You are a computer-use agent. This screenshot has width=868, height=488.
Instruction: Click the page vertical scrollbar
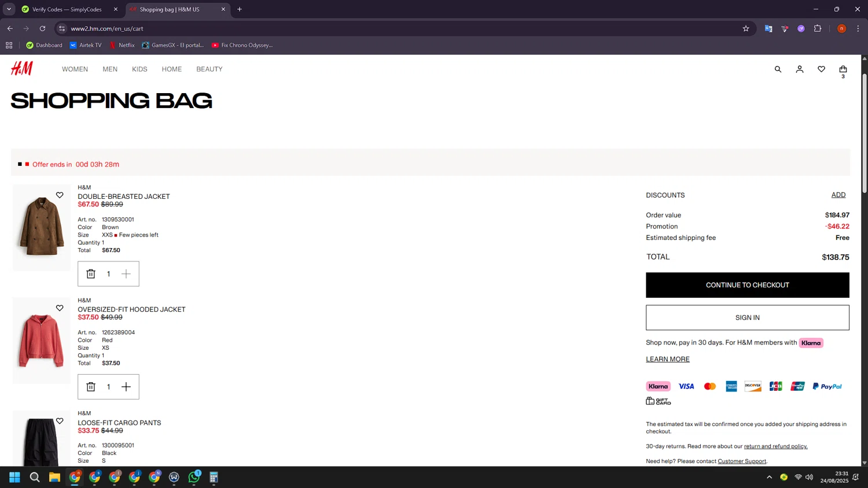click(x=865, y=133)
